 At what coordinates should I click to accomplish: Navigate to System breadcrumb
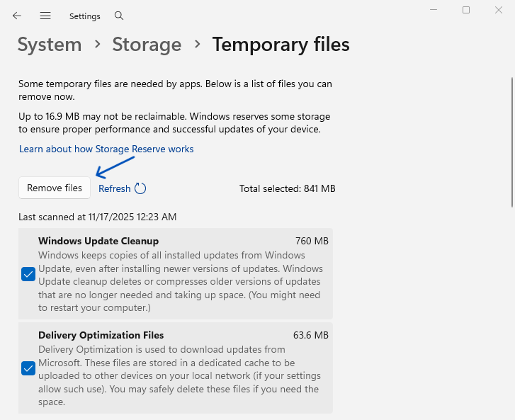pos(50,45)
